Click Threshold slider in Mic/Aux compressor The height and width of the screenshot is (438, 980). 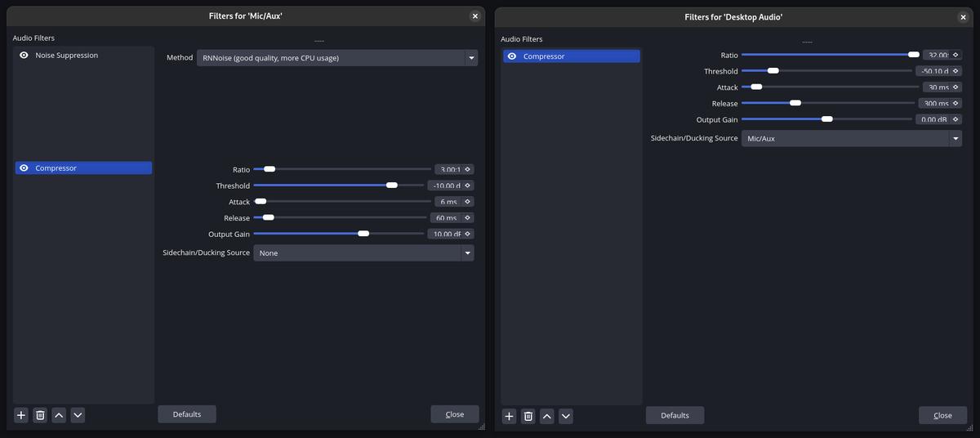pyautogui.click(x=339, y=185)
